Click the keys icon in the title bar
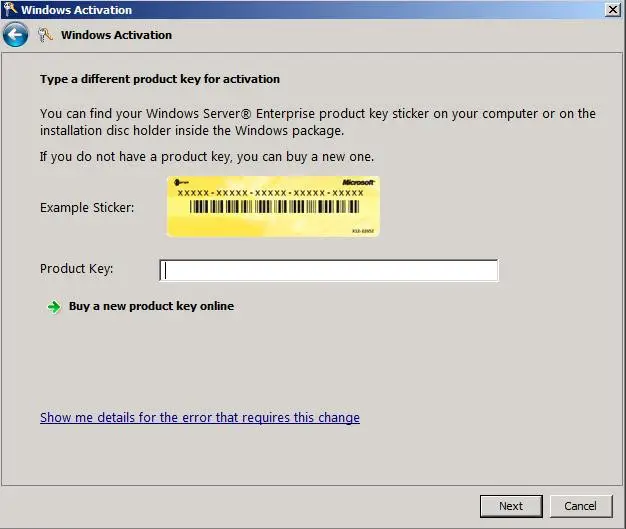626x529 pixels. click(x=10, y=9)
